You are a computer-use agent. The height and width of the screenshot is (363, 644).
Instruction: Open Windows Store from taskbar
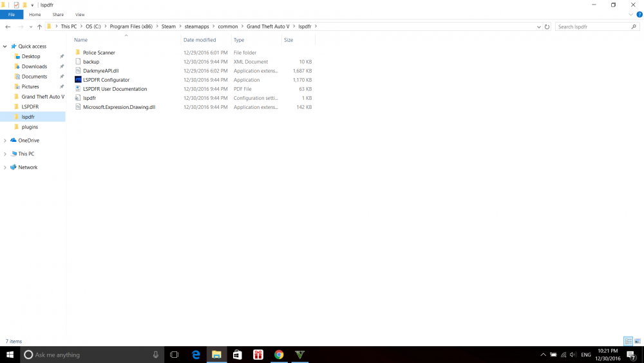238,355
